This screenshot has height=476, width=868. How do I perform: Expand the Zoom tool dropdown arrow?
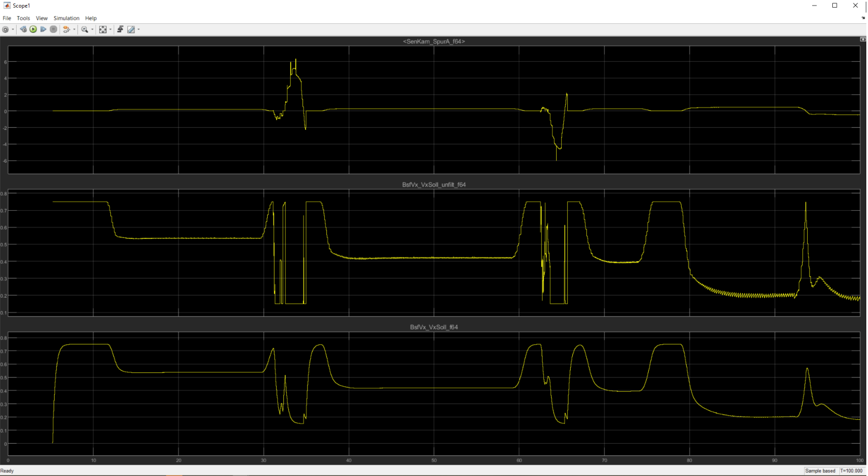(92, 30)
